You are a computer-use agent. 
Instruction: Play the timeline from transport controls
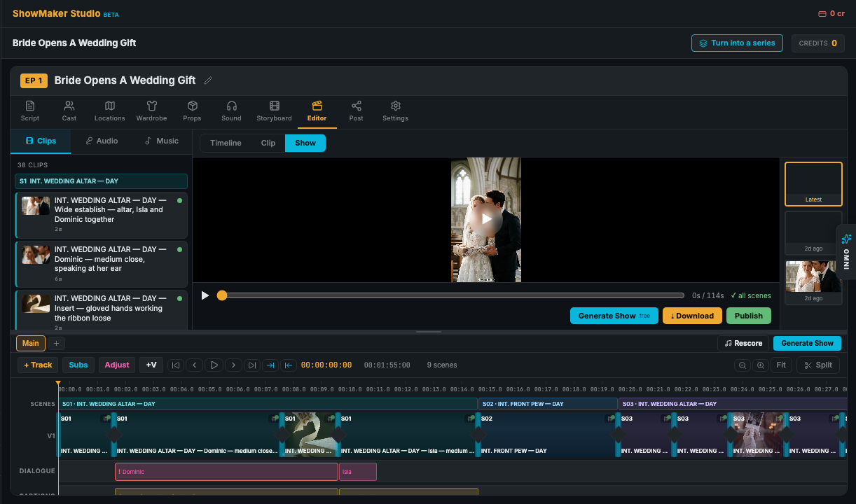[x=214, y=365]
